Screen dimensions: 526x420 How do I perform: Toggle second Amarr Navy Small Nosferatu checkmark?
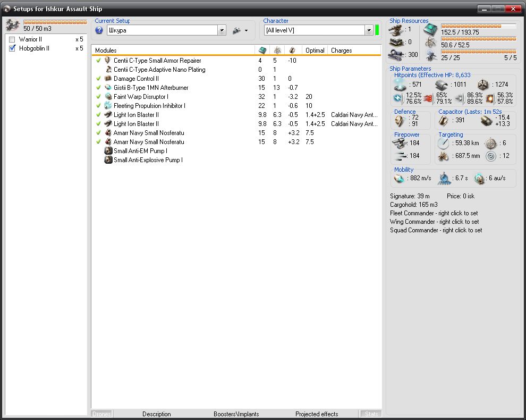(98, 142)
